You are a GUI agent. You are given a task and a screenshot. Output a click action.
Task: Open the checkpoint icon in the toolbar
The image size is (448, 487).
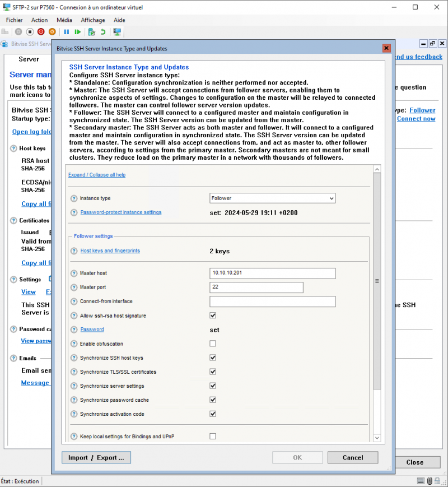(91, 32)
